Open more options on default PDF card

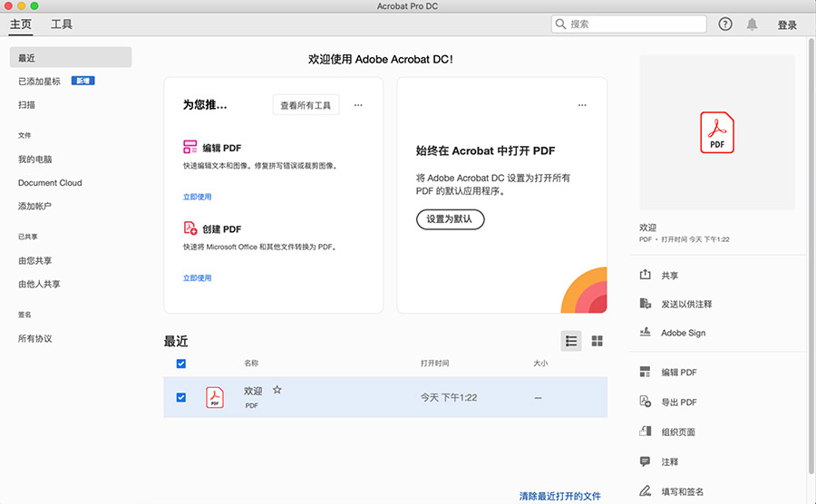coord(582,105)
